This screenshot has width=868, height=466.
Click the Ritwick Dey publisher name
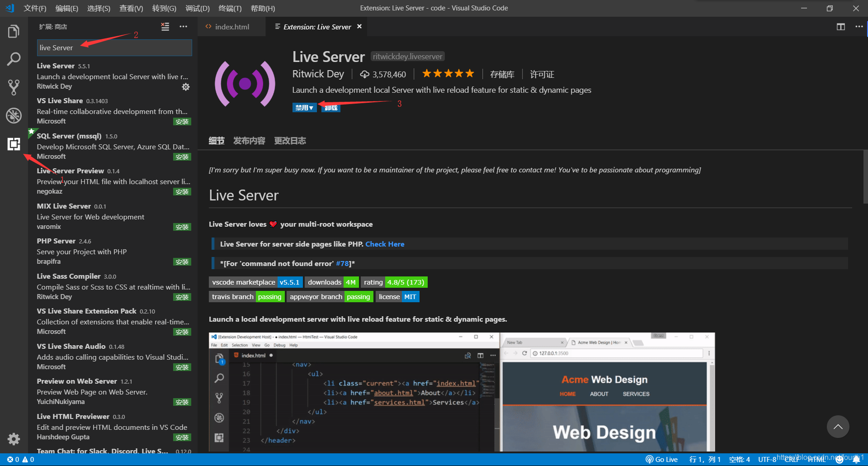pyautogui.click(x=318, y=74)
